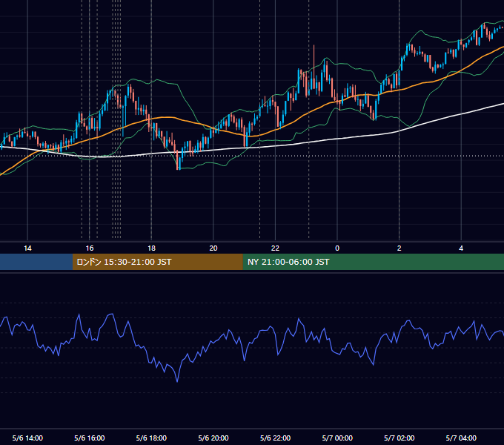This screenshot has height=445, width=504.
Task: Click the hour label 20 on price chart axis
Action: (x=213, y=248)
